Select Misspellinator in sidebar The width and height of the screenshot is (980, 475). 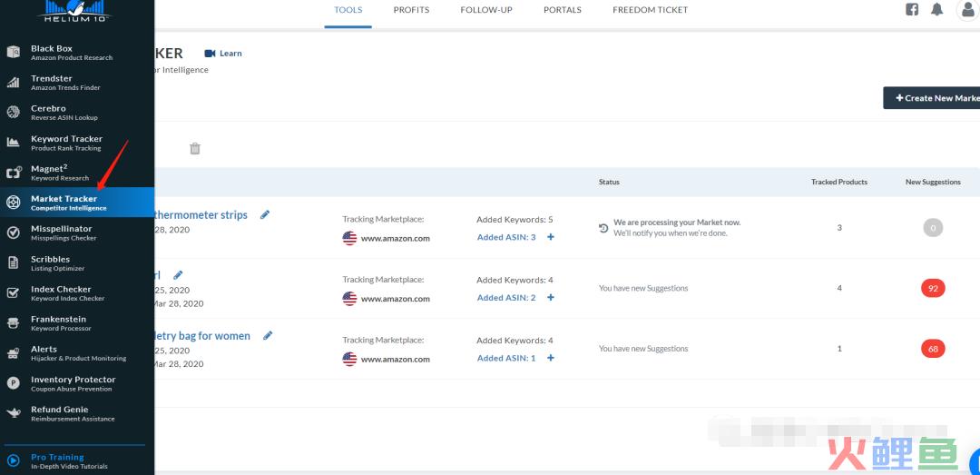(x=77, y=233)
